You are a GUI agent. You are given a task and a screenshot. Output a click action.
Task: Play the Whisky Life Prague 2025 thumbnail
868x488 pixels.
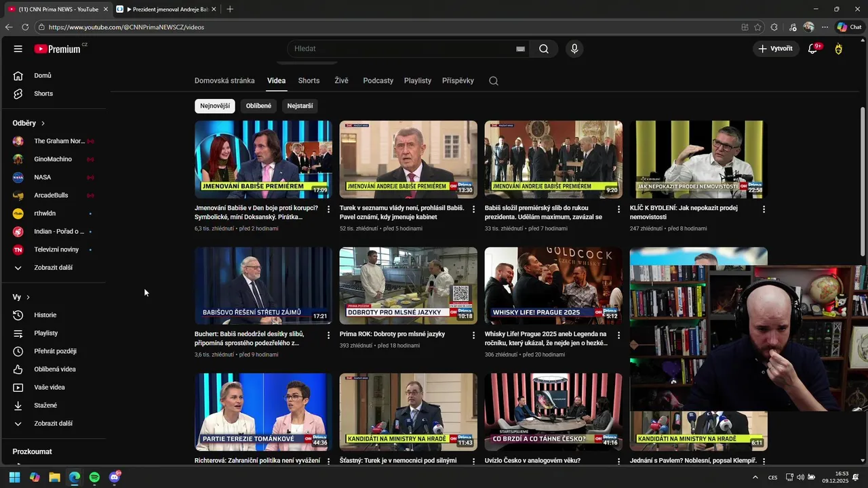pyautogui.click(x=553, y=285)
